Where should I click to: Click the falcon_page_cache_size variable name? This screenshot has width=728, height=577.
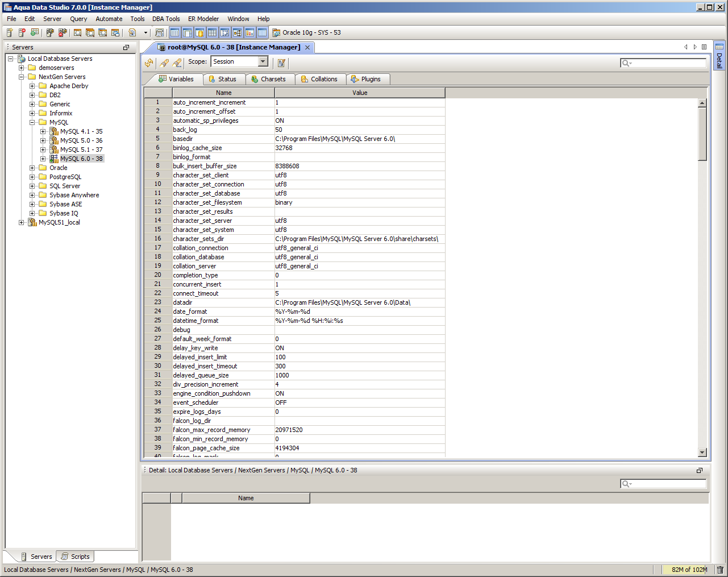pyautogui.click(x=206, y=448)
